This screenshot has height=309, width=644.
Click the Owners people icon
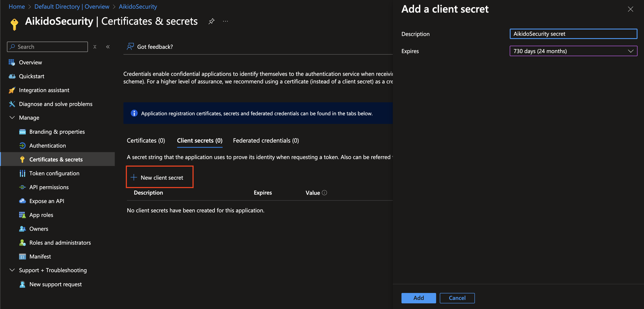click(23, 229)
